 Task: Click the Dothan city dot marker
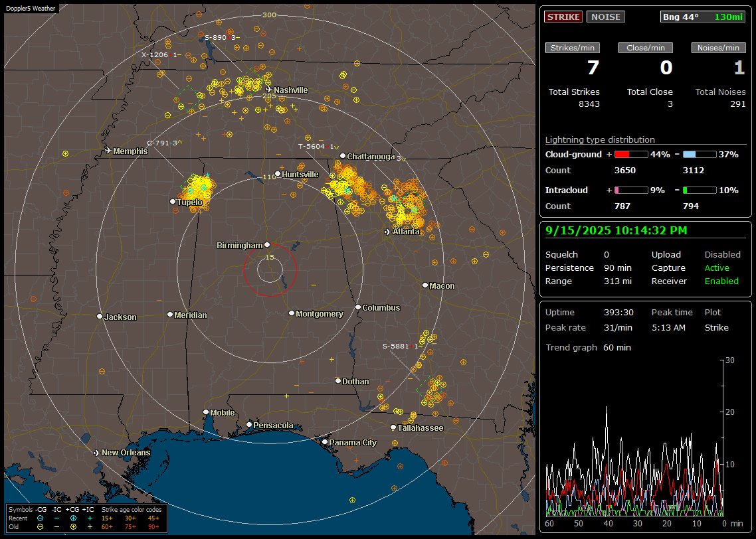338,380
